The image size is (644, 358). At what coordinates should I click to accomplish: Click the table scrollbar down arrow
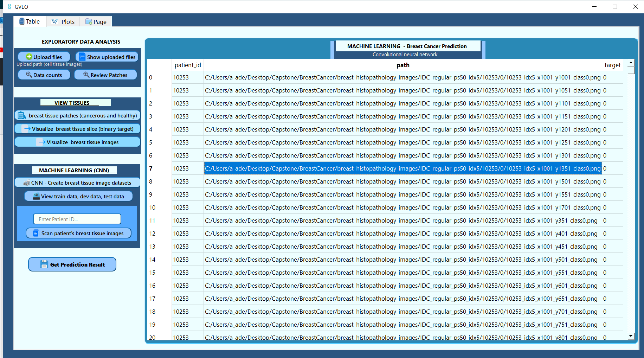click(631, 336)
